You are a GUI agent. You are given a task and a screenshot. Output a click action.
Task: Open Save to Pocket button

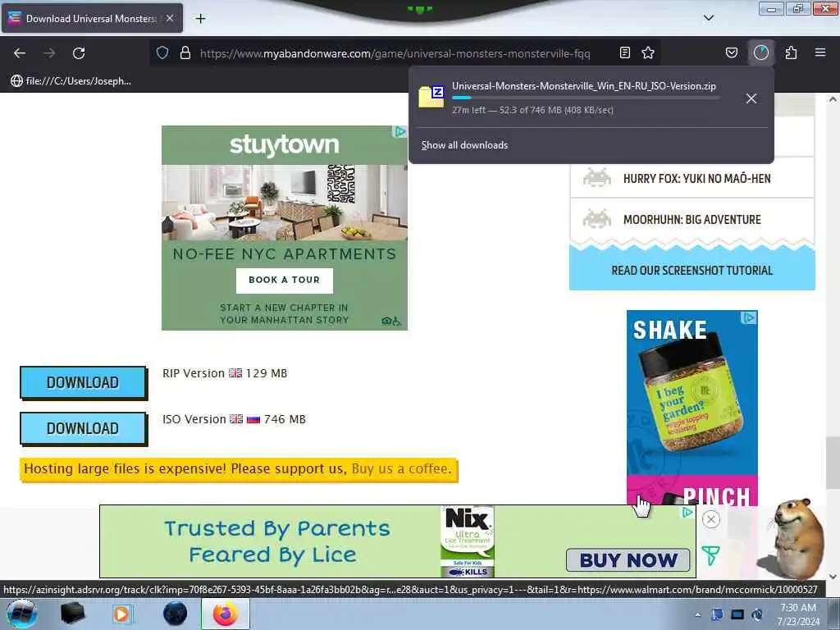click(731, 52)
